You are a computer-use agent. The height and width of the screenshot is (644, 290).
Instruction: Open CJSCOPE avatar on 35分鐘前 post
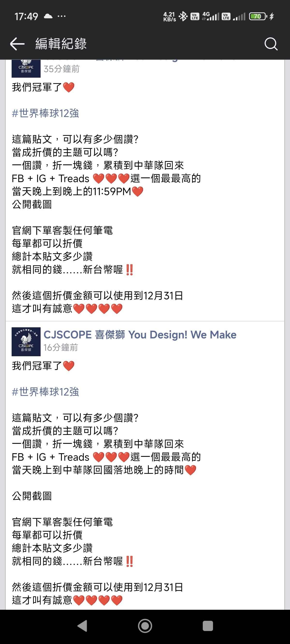click(x=26, y=69)
